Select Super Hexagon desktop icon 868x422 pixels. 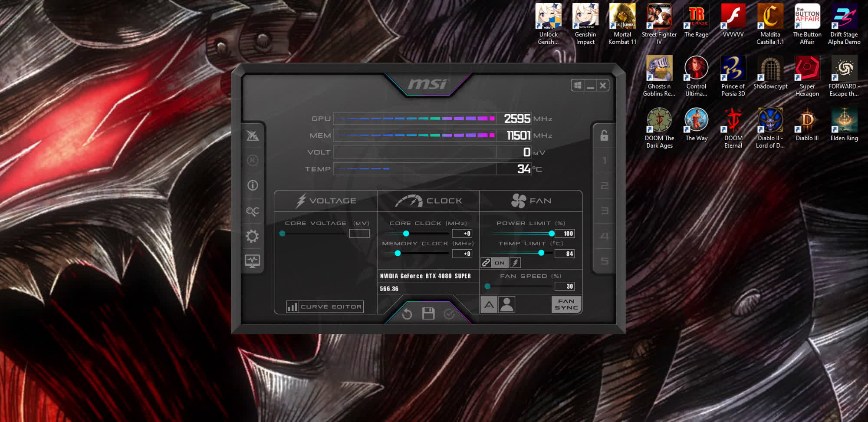[807, 76]
